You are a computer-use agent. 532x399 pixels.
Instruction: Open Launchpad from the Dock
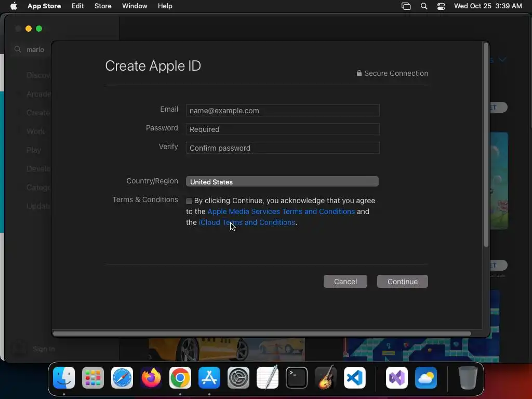click(93, 378)
